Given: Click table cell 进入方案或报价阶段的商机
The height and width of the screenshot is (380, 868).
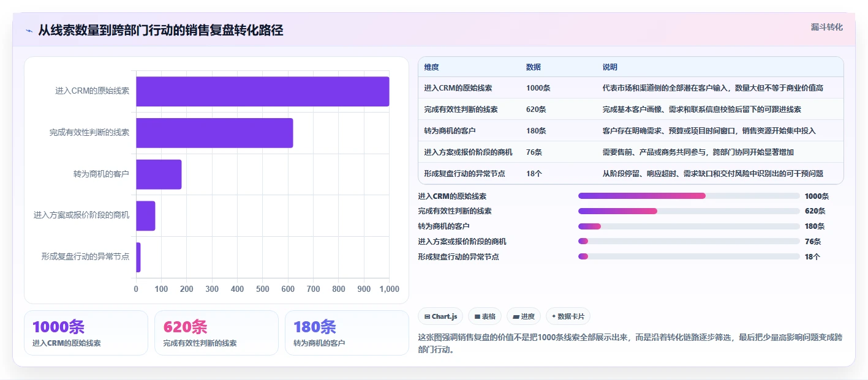Looking at the screenshot, I should click(x=468, y=152).
